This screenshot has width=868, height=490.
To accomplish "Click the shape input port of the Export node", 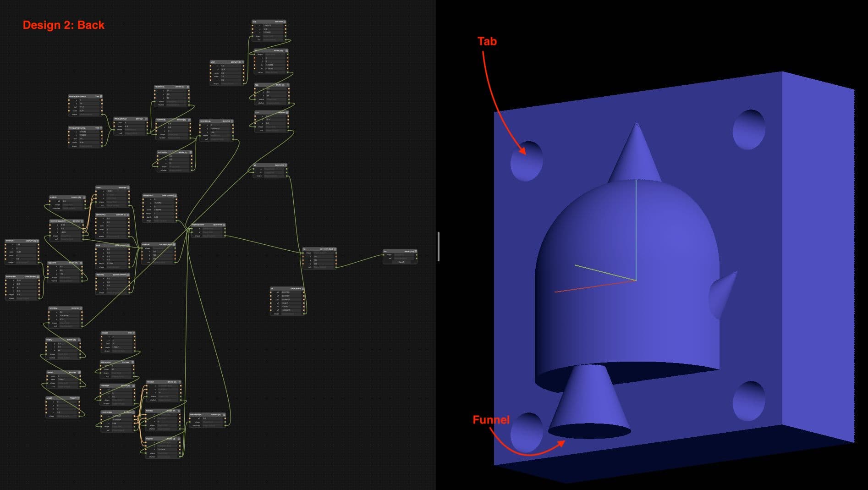I will pos(384,255).
